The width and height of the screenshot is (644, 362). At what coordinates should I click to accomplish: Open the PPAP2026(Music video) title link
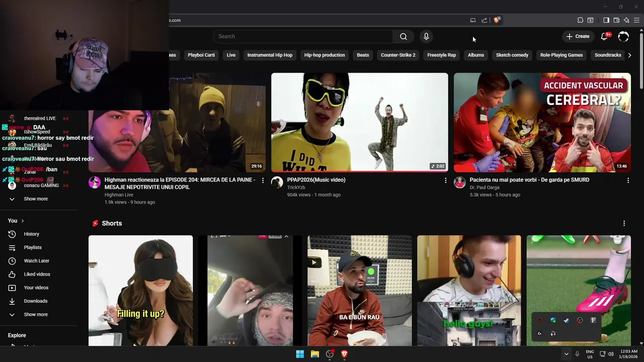[x=316, y=180]
